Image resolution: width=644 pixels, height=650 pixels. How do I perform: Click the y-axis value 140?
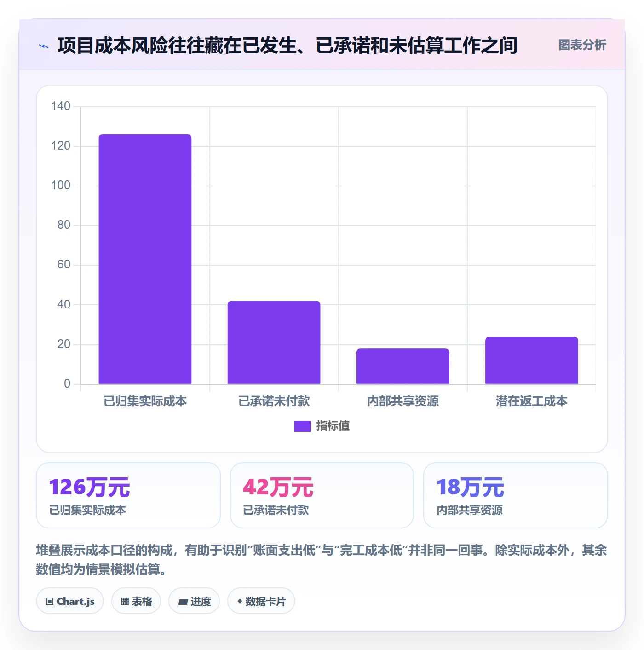(x=61, y=106)
